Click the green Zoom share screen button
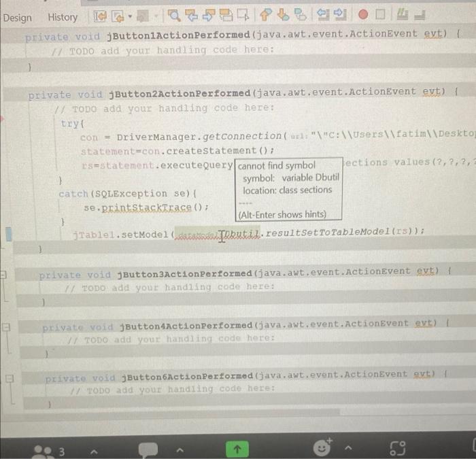This screenshot has height=459, width=476. pos(237,449)
